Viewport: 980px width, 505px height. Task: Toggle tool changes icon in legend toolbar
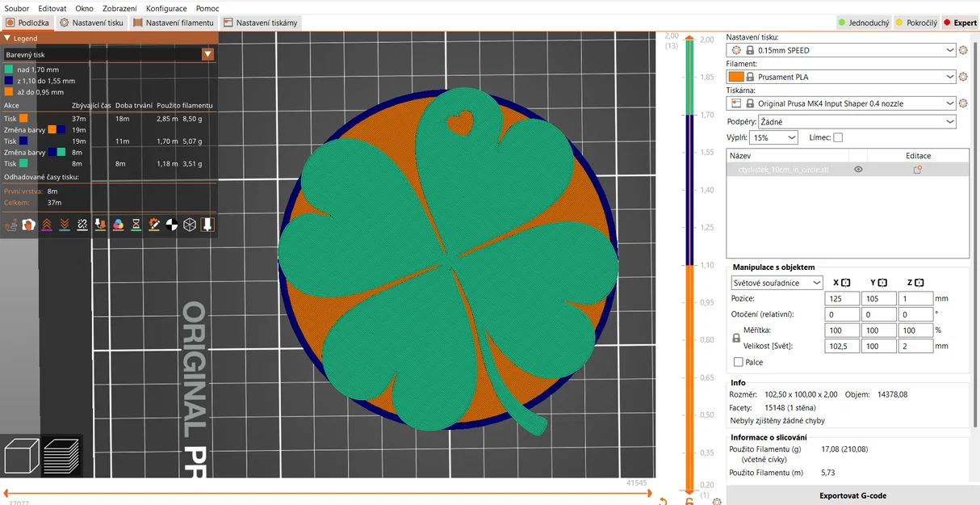[x=100, y=225]
